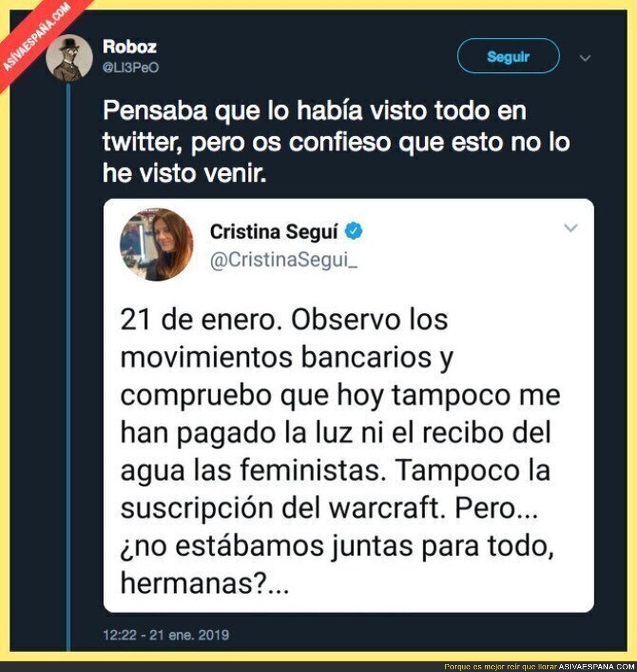Open the Roboz display name link
This screenshot has width=637, height=672.
(130, 47)
